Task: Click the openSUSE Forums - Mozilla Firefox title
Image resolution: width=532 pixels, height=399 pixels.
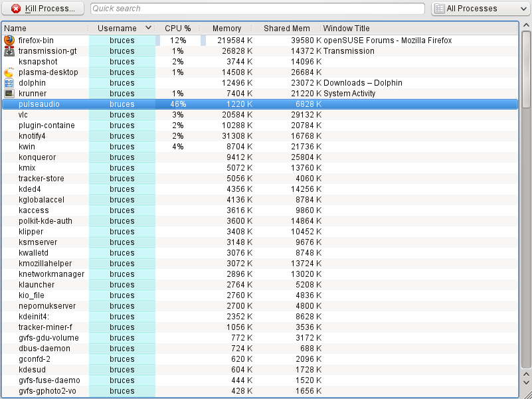Action: [x=387, y=40]
